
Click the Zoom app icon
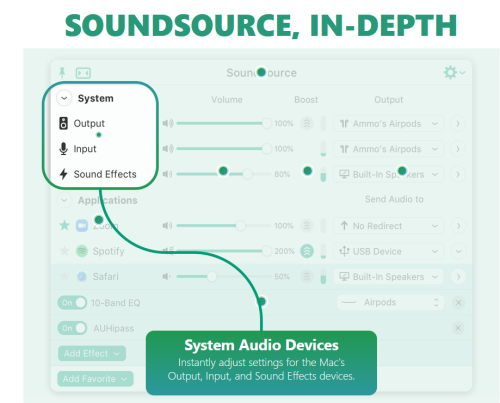[x=82, y=226]
